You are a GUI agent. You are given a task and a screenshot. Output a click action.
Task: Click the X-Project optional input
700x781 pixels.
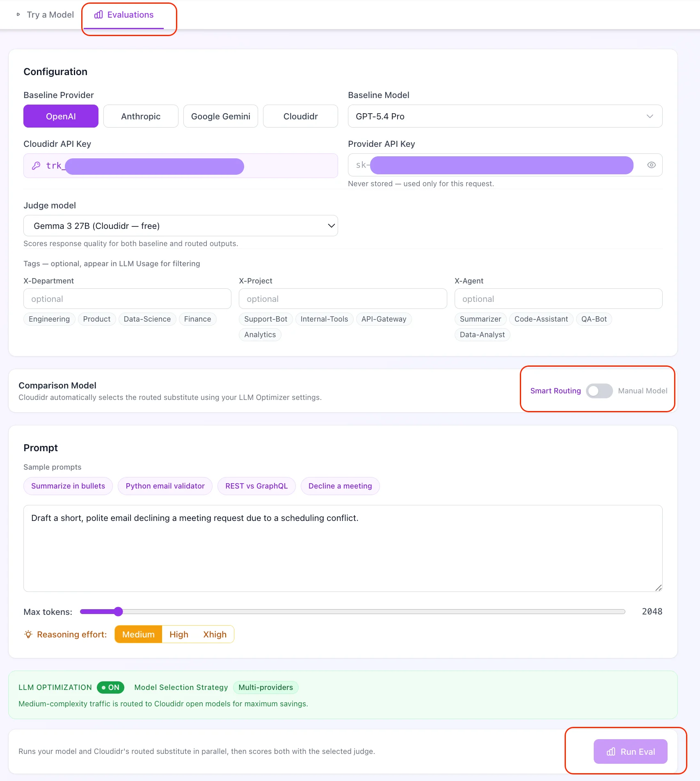click(x=343, y=299)
